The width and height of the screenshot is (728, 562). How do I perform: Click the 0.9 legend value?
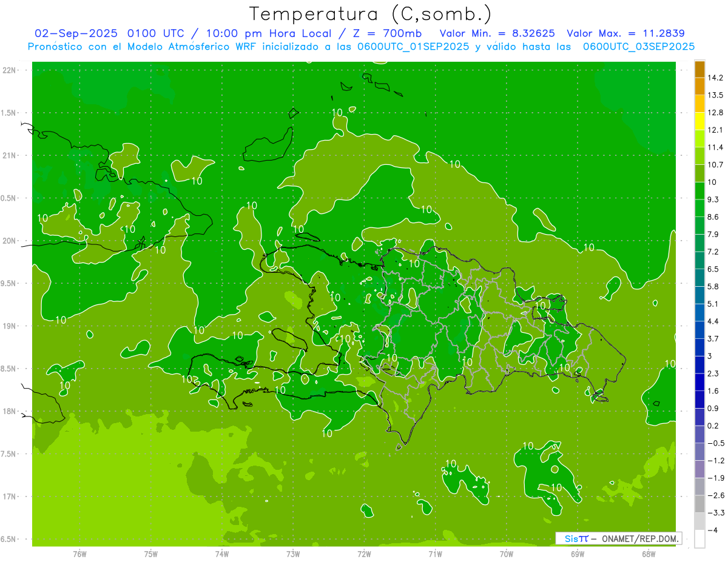click(x=713, y=409)
